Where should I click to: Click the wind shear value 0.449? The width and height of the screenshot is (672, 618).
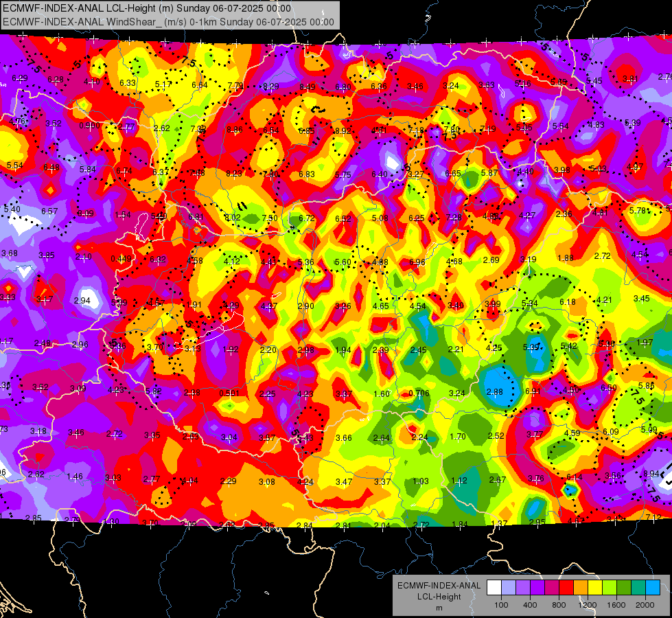[121, 259]
